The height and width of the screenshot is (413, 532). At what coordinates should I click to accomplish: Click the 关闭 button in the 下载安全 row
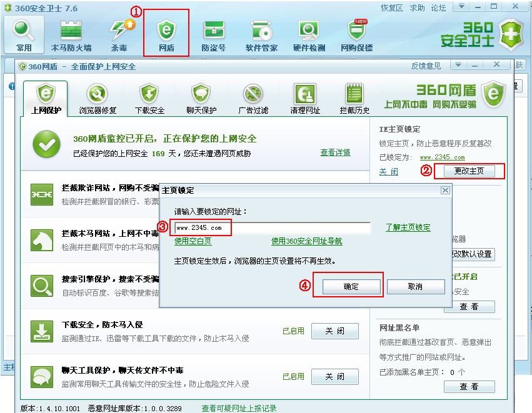pos(335,331)
